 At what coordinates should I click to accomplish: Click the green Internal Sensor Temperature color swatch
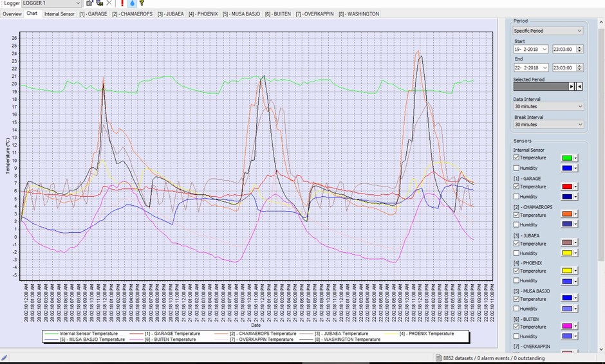pyautogui.click(x=566, y=158)
